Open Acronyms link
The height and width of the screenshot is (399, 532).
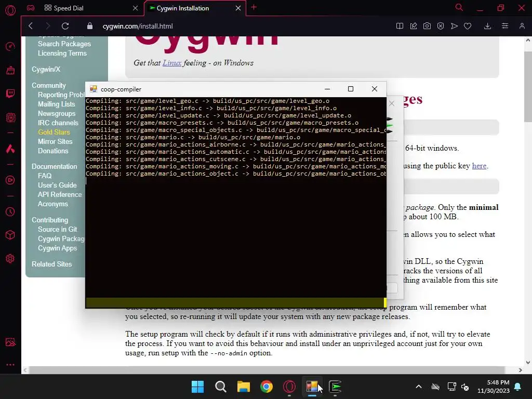click(53, 204)
